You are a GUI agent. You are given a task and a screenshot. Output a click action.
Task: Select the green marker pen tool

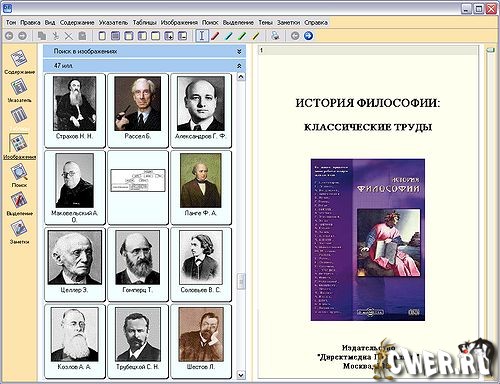click(242, 36)
